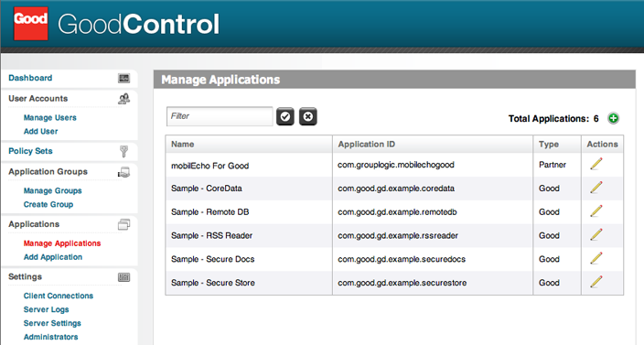The image size is (644, 345).
Task: Edit Sample - CoreData using pencil icon
Action: click(596, 188)
